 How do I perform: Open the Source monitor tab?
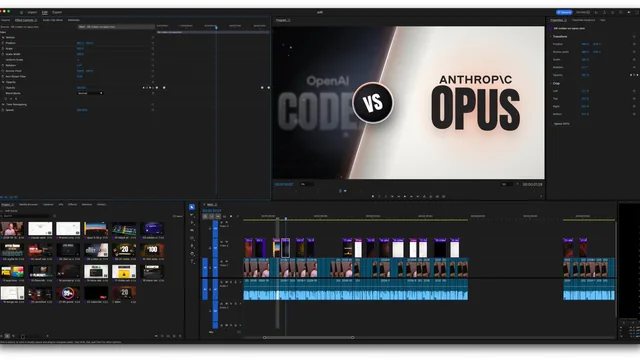pos(6,20)
